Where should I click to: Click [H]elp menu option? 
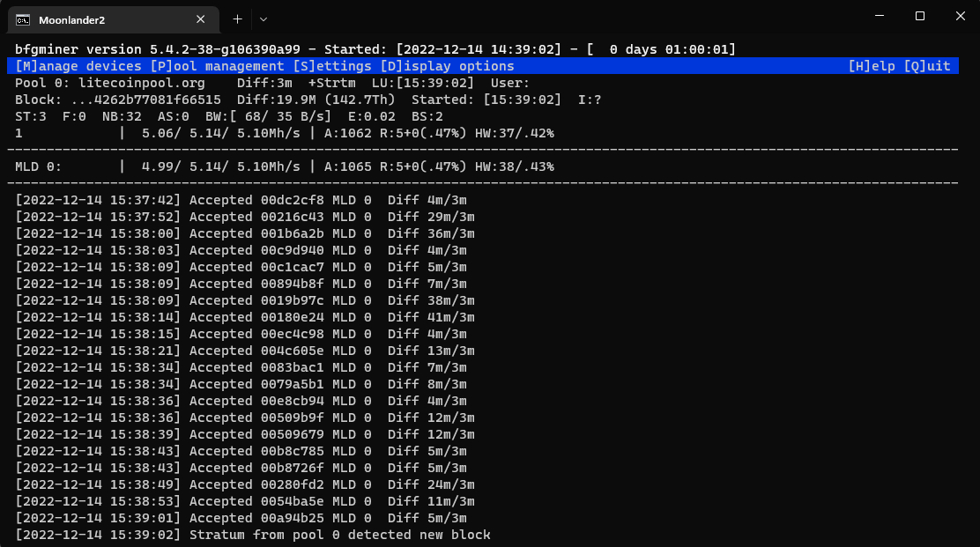(x=872, y=66)
